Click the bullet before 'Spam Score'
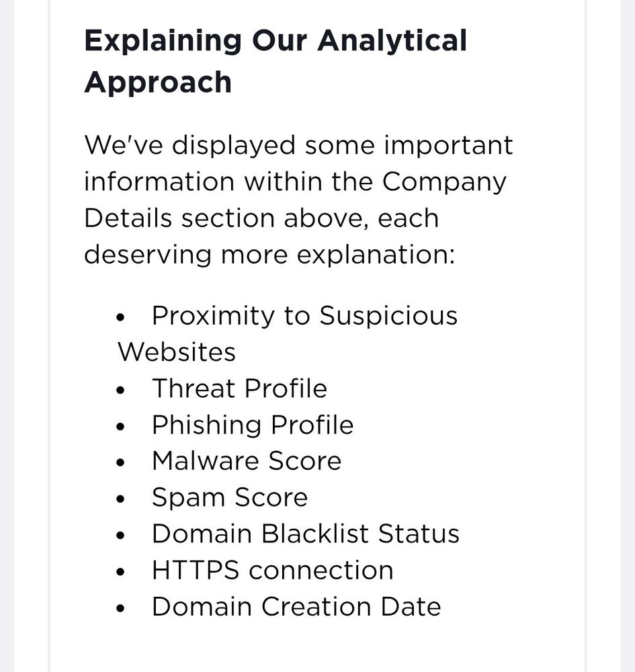 120,499
